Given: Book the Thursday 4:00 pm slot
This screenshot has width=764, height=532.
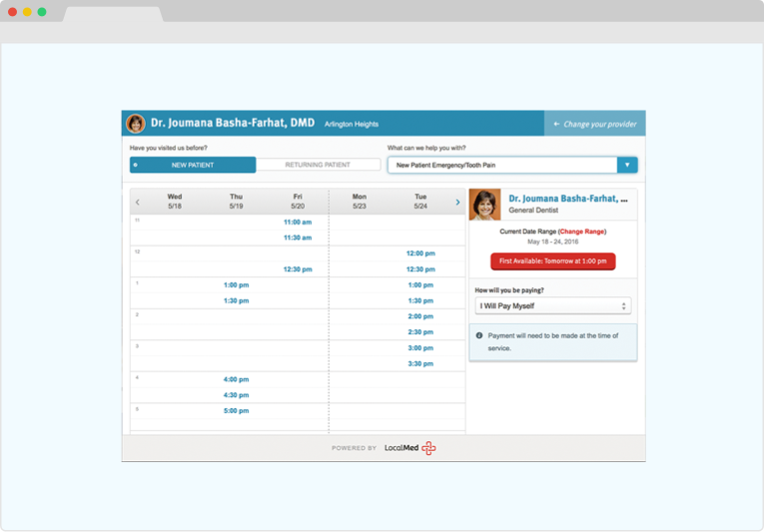Looking at the screenshot, I should point(237,379).
